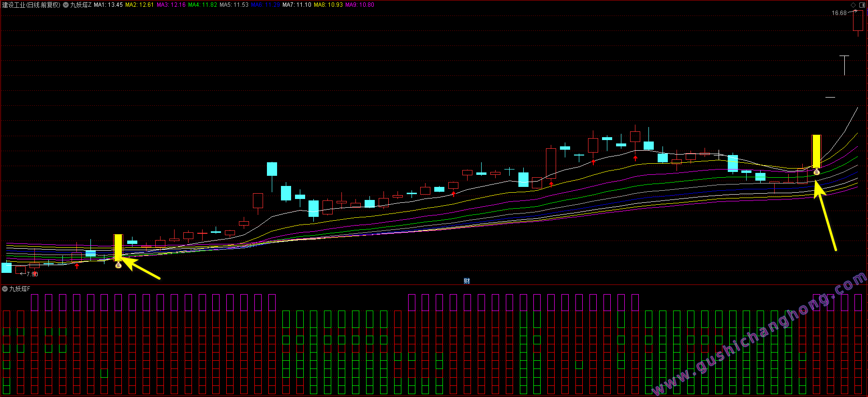Click the diamond icon at top right
Image resolution: width=868 pixels, height=397 pixels.
point(853,5)
